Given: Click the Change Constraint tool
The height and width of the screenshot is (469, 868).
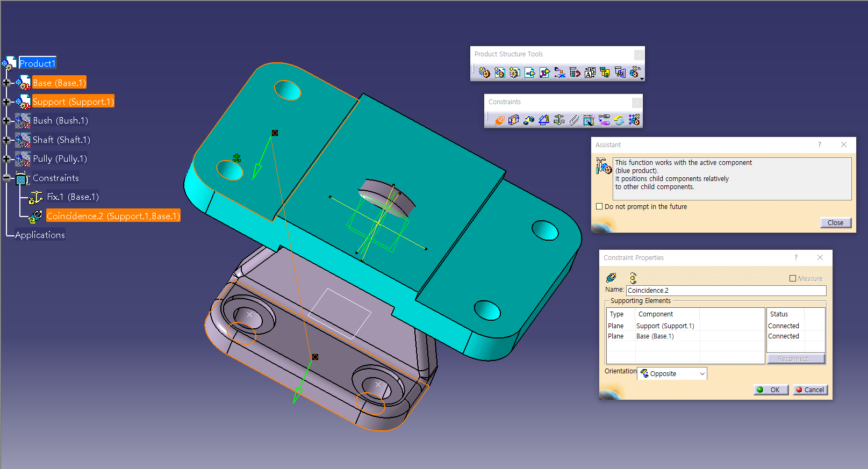Looking at the screenshot, I should pyautogui.click(x=619, y=120).
